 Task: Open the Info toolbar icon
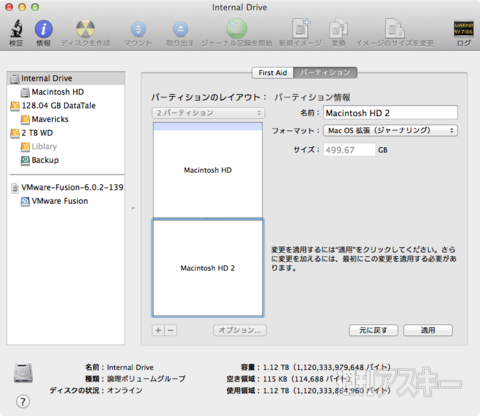coord(44,29)
